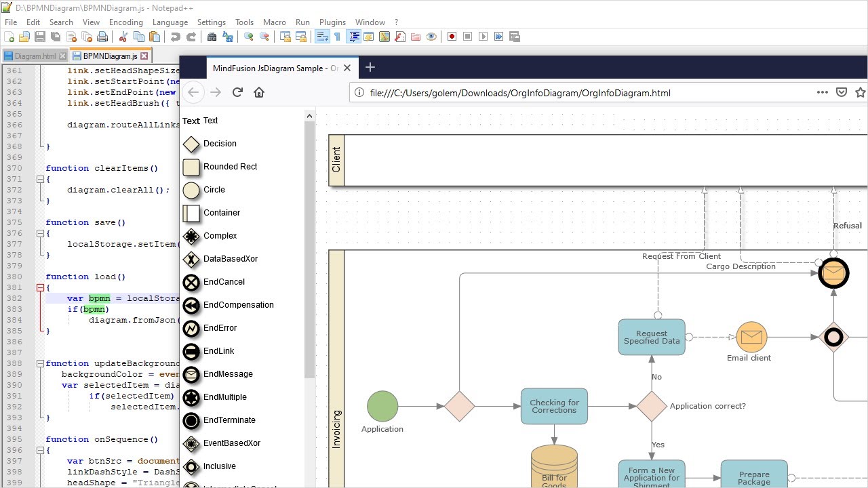The image size is (868, 488).
Task: Select the EndCancel shape
Action: pyautogui.click(x=214, y=282)
